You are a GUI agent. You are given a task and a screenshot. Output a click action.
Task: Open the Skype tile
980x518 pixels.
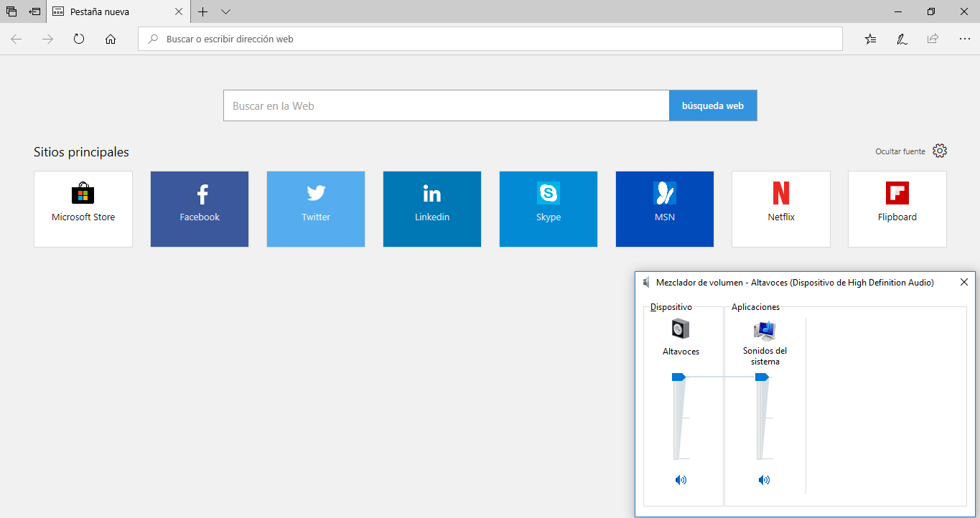tap(549, 209)
